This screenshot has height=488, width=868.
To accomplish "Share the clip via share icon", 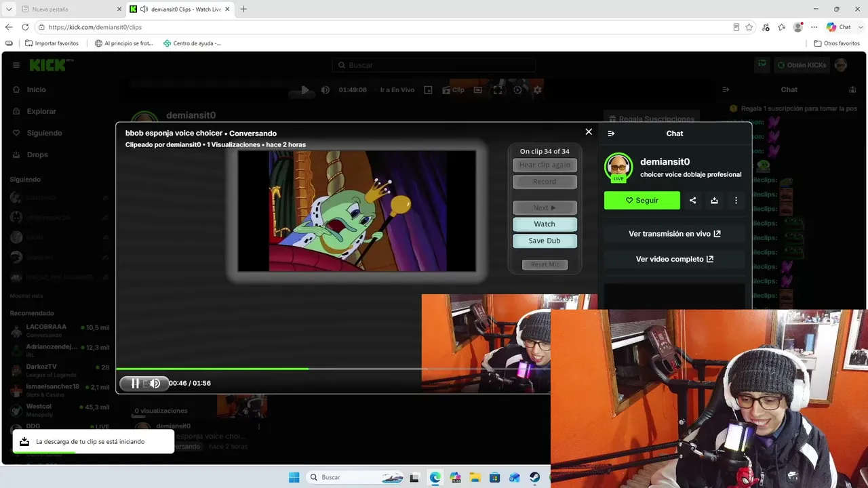I will (692, 201).
